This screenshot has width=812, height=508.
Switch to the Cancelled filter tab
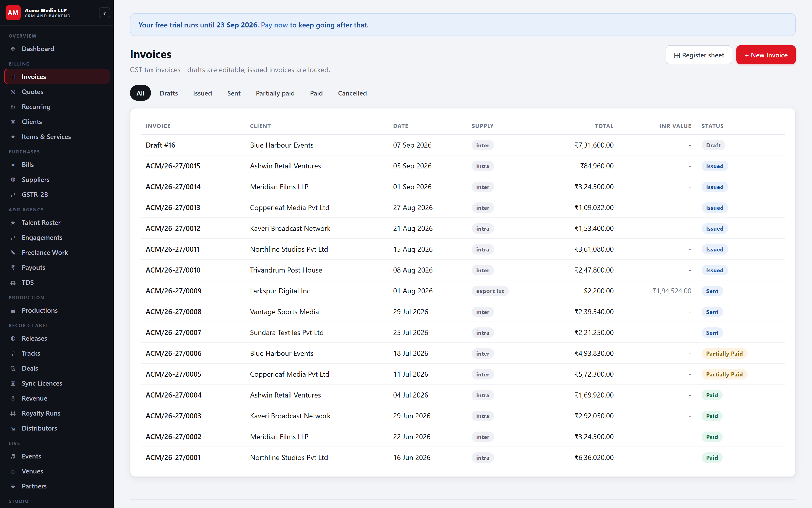click(x=352, y=93)
